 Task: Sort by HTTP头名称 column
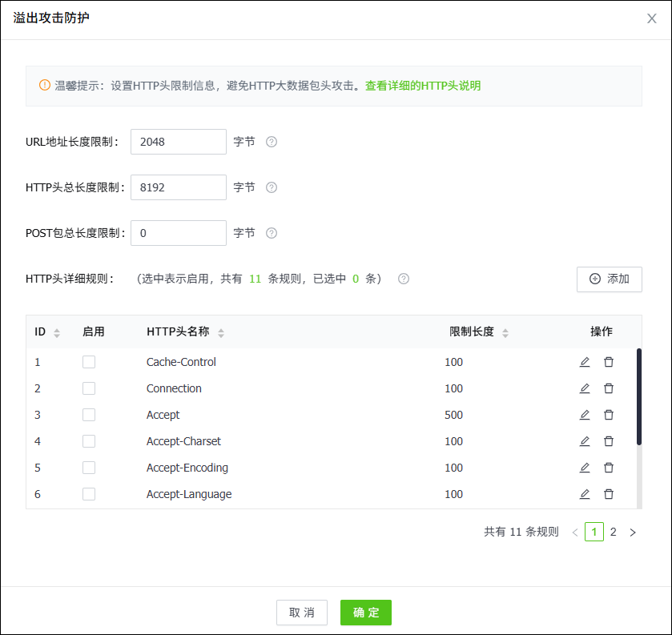point(221,332)
